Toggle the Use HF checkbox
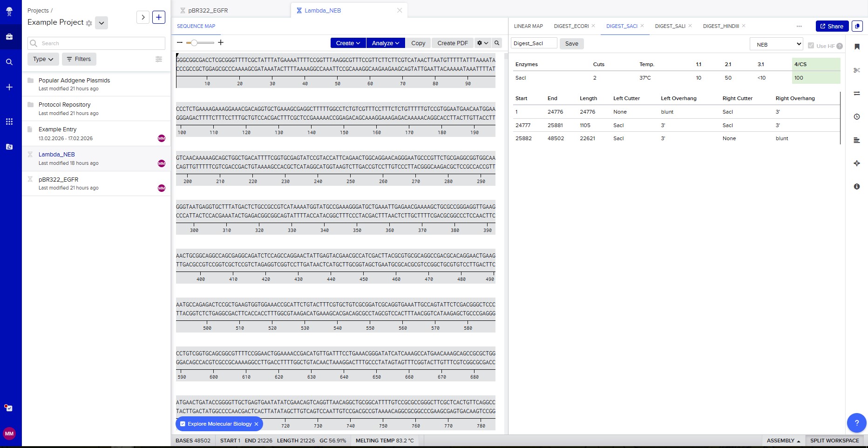Image resolution: width=868 pixels, height=448 pixels. tap(811, 46)
